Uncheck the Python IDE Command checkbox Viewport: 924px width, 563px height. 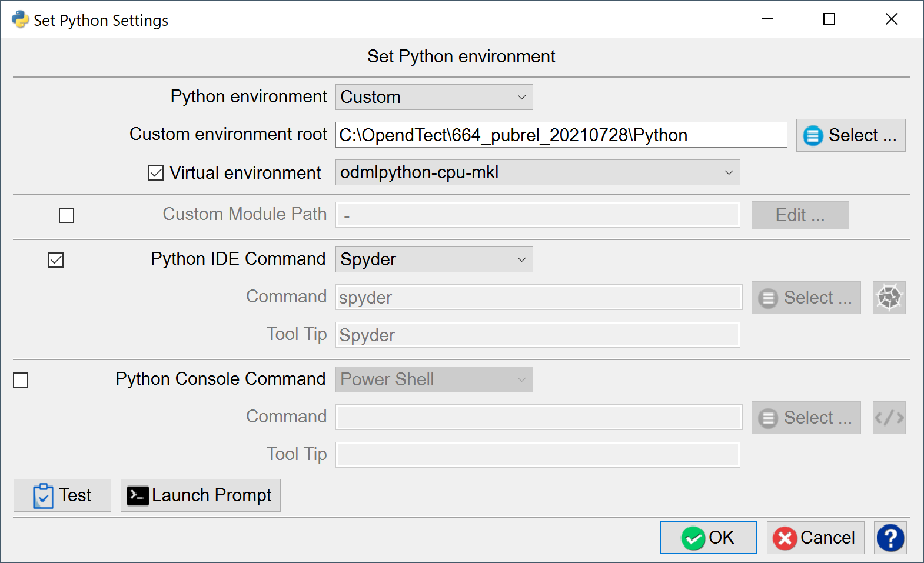point(56,260)
